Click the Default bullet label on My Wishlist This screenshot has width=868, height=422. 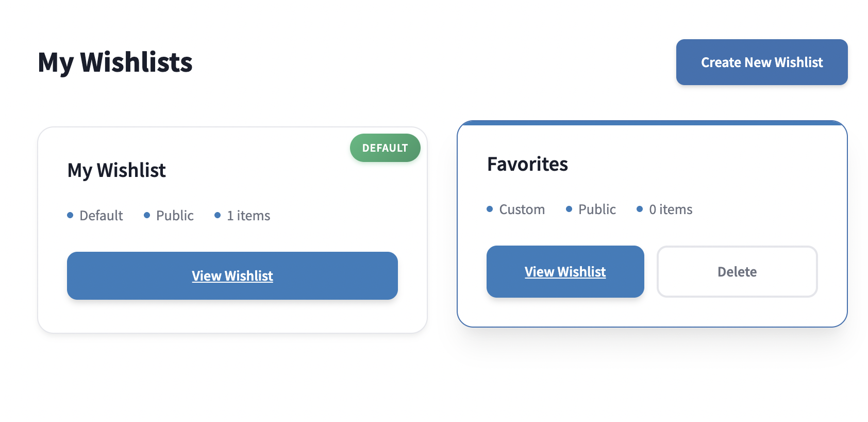pos(101,215)
